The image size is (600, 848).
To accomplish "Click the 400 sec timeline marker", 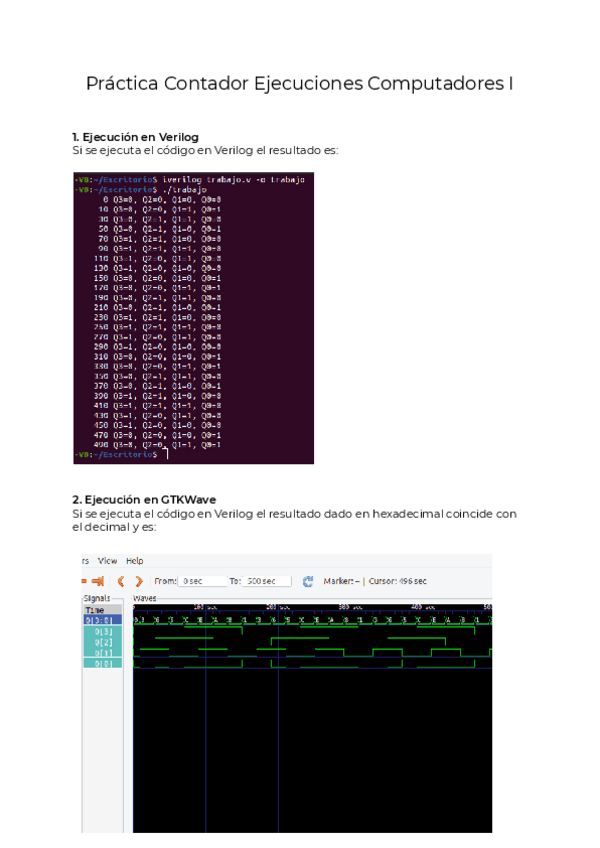I will click(423, 607).
